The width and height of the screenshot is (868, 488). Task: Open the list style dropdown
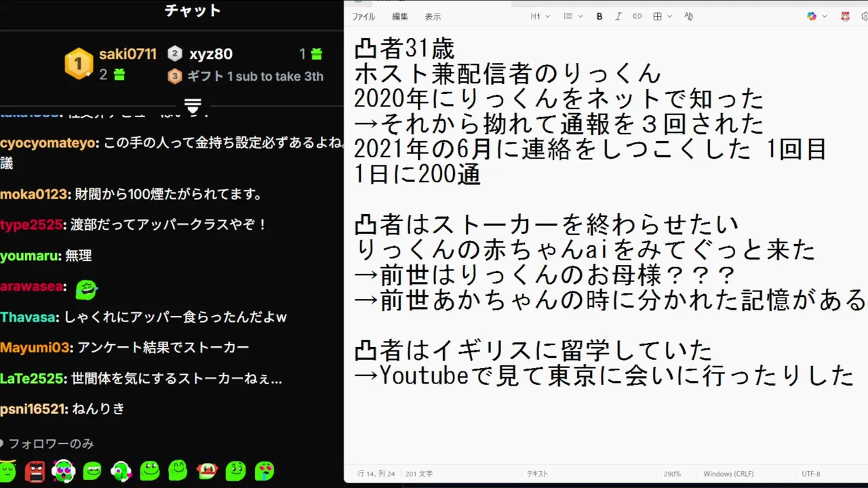[x=573, y=16]
